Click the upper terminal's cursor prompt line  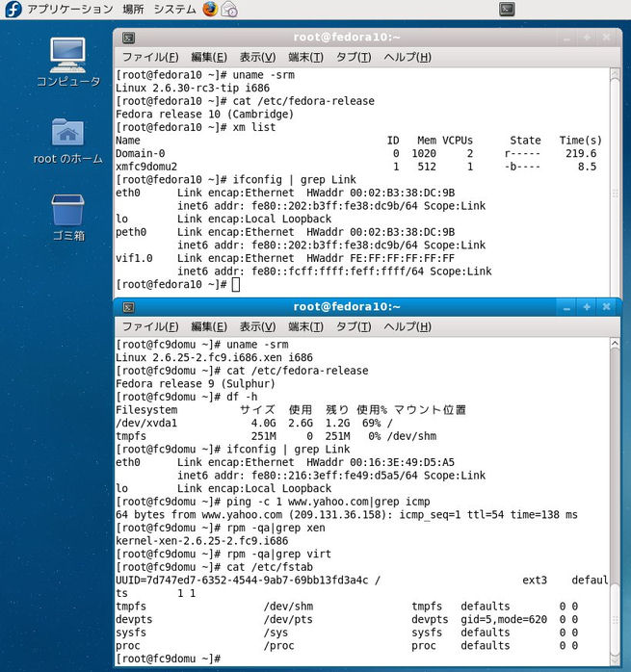click(178, 285)
